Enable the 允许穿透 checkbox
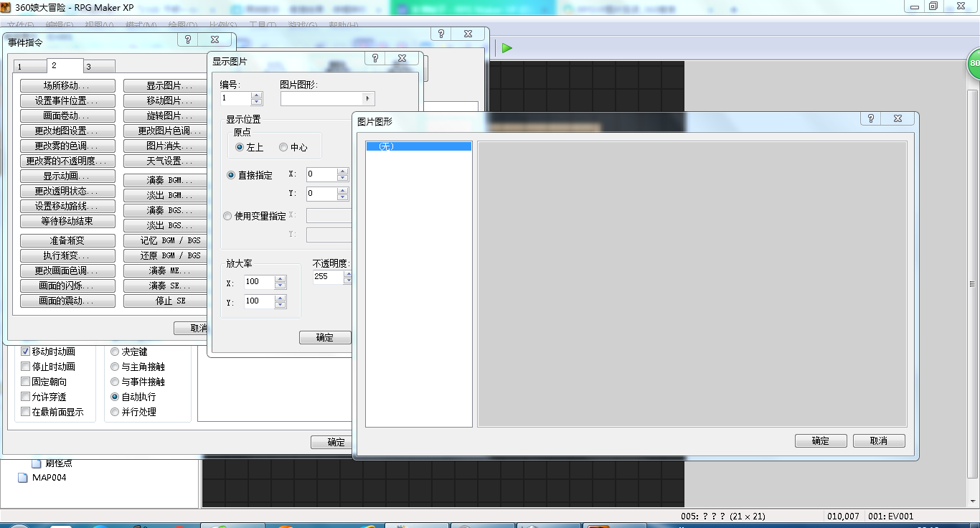This screenshot has height=528, width=980. tap(26, 397)
